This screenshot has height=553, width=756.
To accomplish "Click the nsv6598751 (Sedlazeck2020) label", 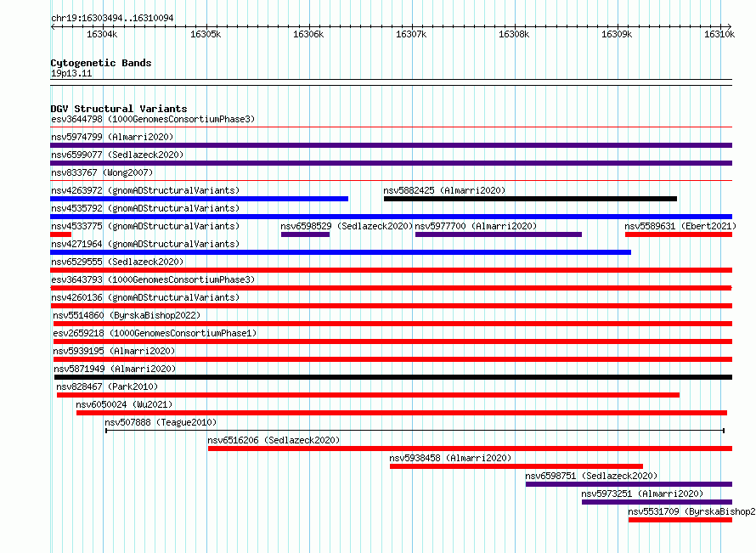I will [591, 476].
